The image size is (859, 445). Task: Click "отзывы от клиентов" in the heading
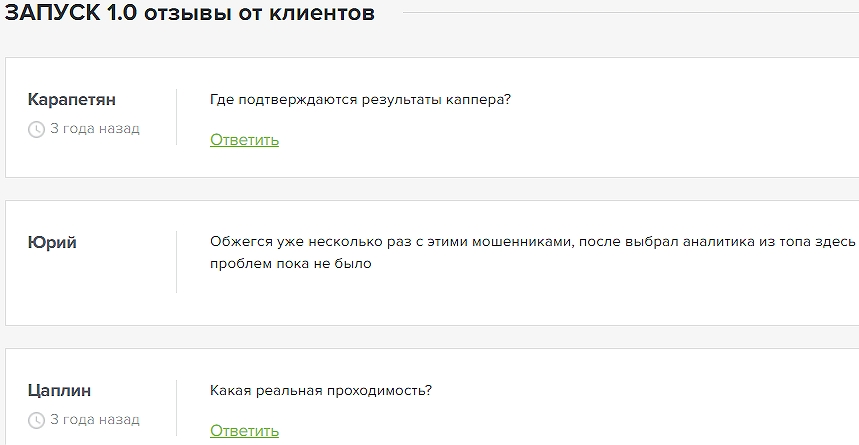[259, 14]
